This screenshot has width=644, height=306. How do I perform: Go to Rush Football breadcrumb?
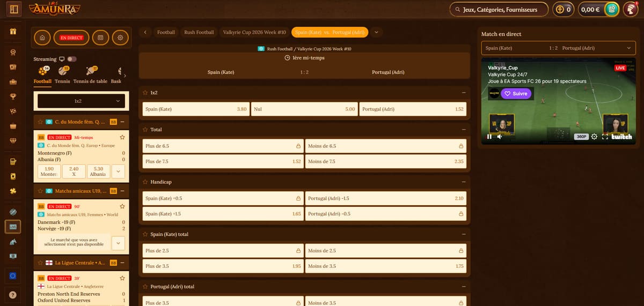pyautogui.click(x=199, y=32)
